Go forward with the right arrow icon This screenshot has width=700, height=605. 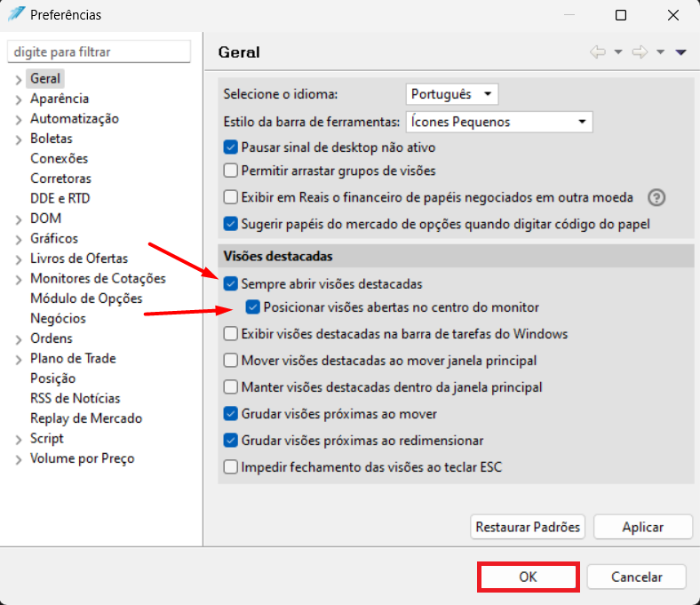[640, 52]
